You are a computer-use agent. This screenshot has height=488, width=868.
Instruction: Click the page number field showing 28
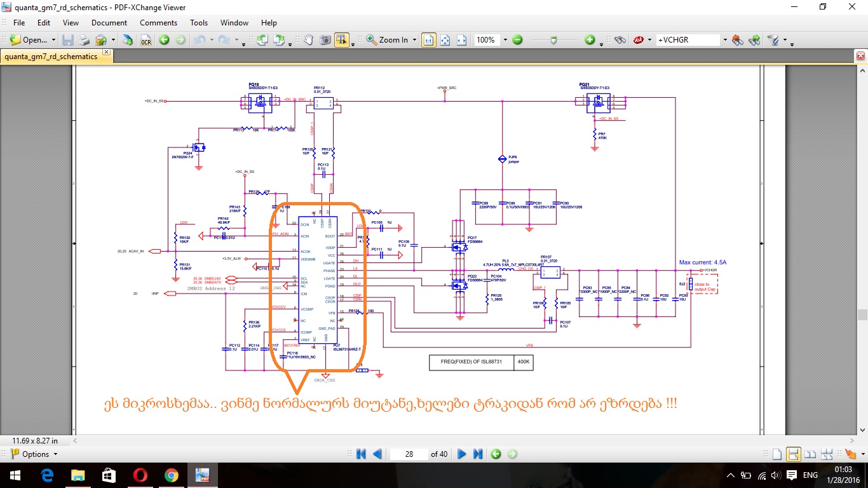[x=409, y=454]
